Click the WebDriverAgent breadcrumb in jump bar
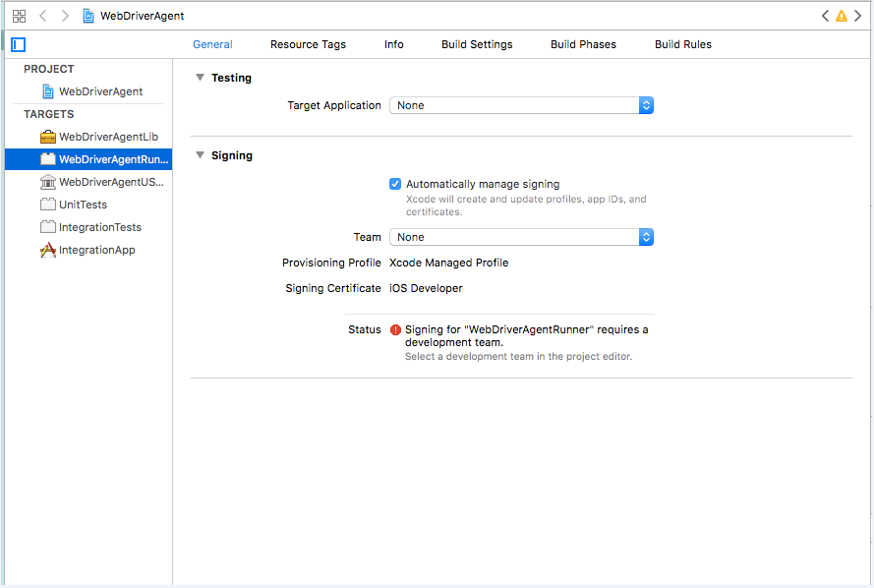 pyautogui.click(x=142, y=16)
